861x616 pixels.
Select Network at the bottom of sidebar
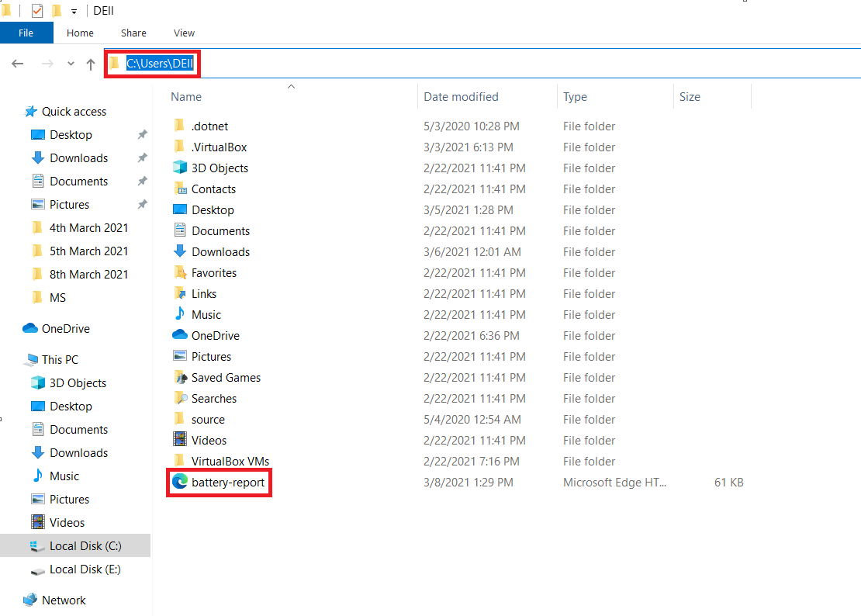(x=64, y=600)
